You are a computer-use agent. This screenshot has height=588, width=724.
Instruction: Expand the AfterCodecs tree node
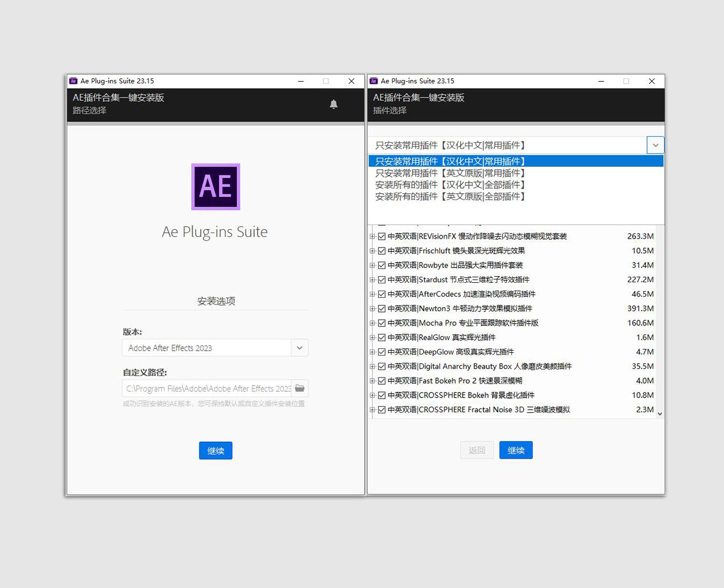pos(372,294)
